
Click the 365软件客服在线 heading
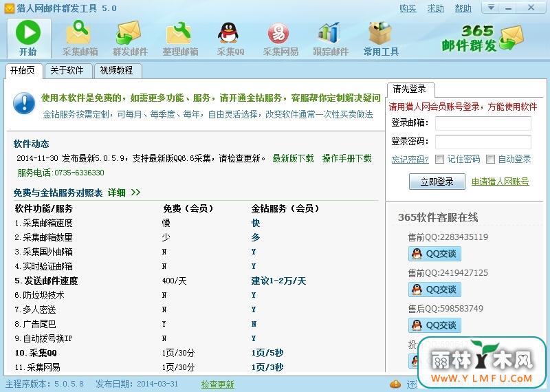coord(438,217)
